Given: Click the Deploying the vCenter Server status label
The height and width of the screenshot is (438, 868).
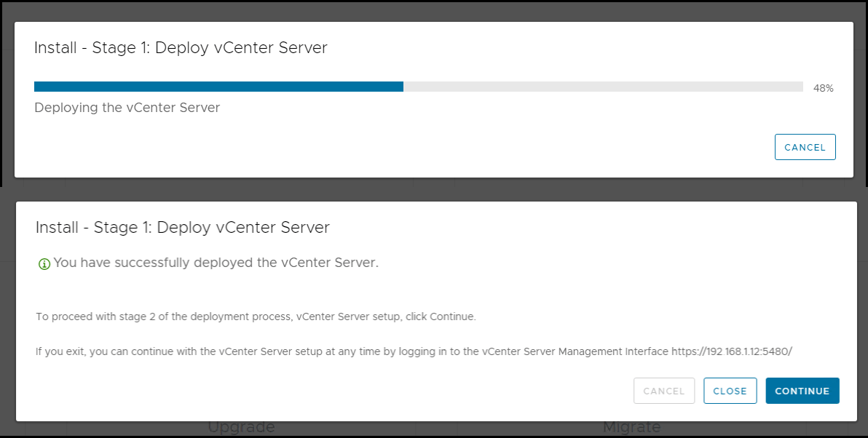Looking at the screenshot, I should pyautogui.click(x=127, y=108).
